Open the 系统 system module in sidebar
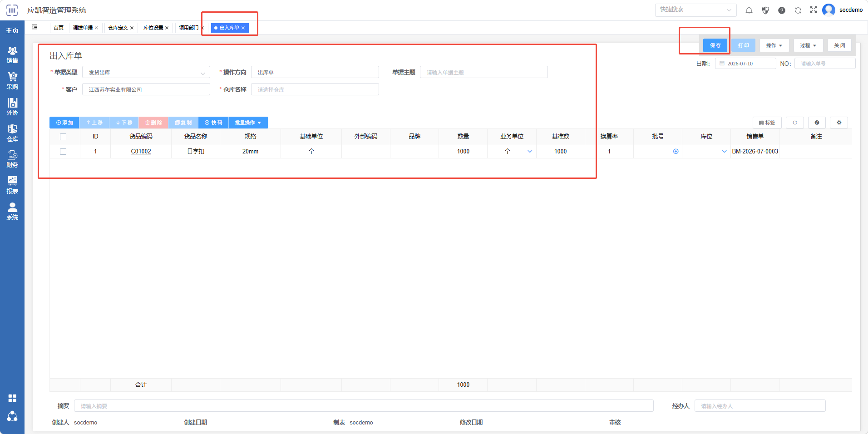 coord(12,211)
